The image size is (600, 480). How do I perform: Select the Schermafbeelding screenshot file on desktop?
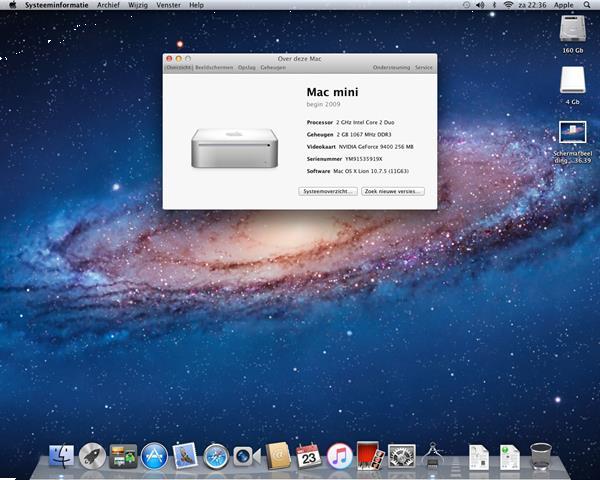(572, 132)
